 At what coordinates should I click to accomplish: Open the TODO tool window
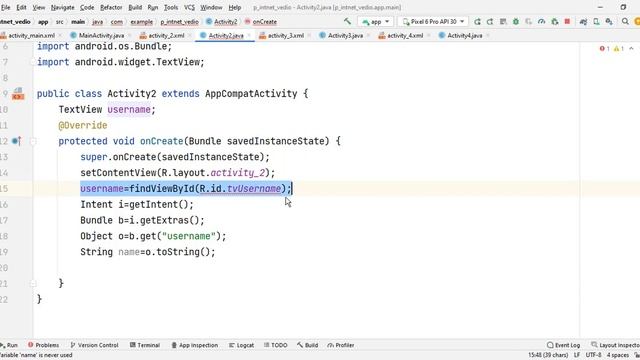(x=276, y=345)
